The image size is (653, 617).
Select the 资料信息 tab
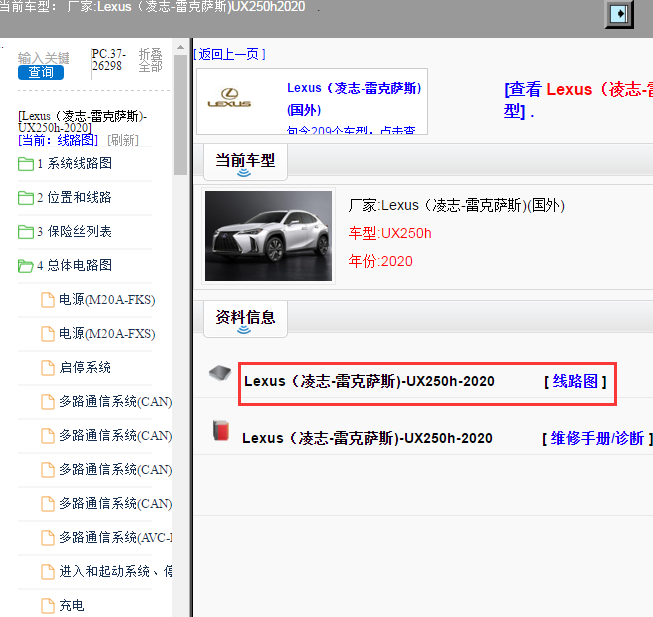[245, 319]
